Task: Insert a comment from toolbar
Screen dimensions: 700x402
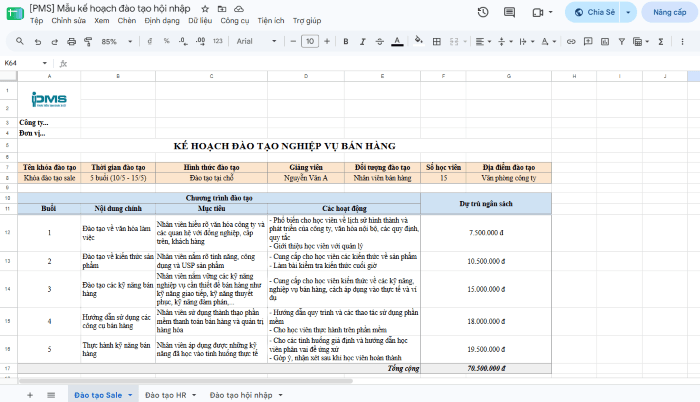Action: click(588, 42)
